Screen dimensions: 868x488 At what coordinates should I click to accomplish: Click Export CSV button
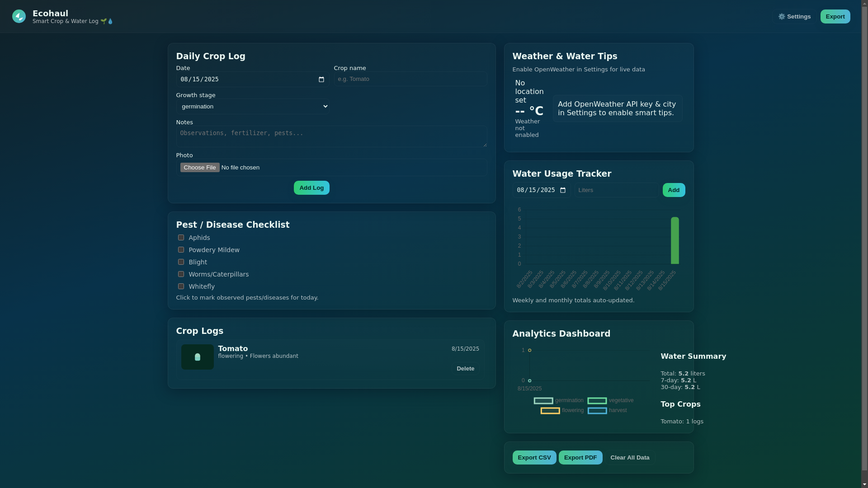point(534,458)
